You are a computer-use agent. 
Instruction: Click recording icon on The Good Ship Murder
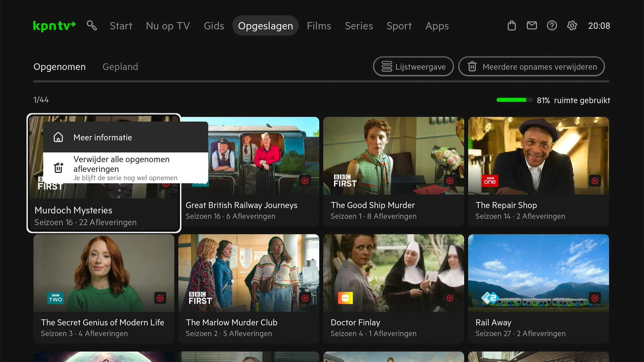point(450,181)
